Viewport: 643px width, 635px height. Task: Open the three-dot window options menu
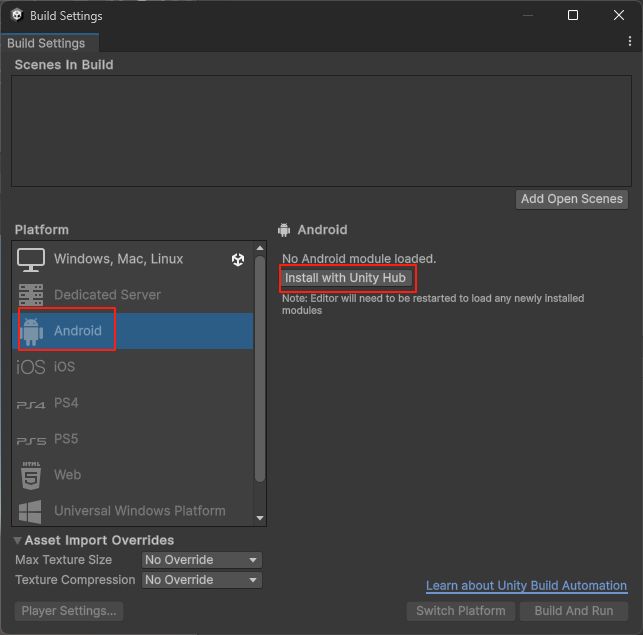tap(630, 41)
